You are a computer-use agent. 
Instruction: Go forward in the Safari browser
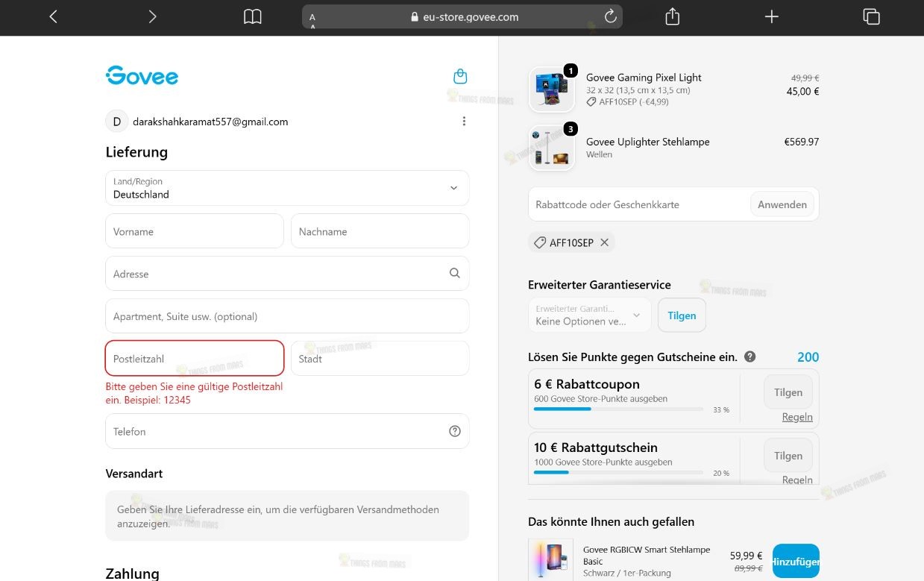152,16
